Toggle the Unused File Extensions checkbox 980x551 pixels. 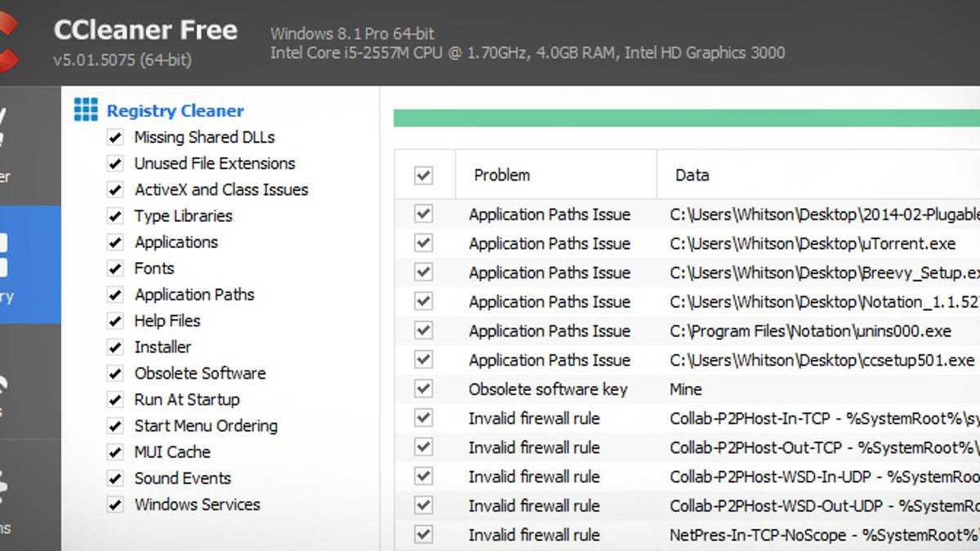point(115,164)
